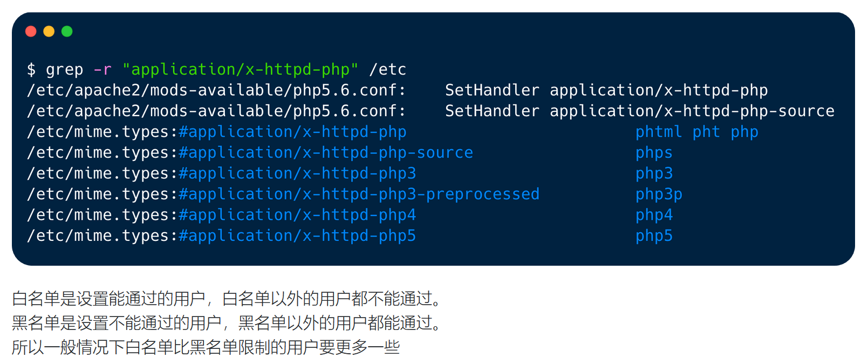Screen dimensions: 868x364
Task: Click the php4 extension in output
Action: click(x=654, y=215)
